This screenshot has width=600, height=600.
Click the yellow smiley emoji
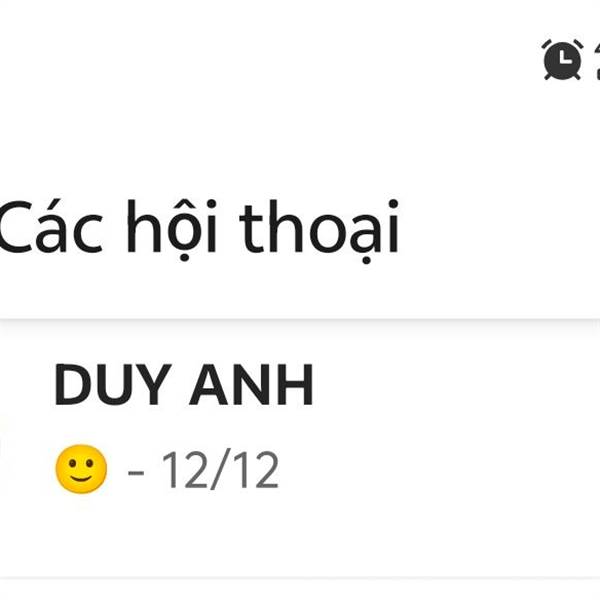coord(81,469)
